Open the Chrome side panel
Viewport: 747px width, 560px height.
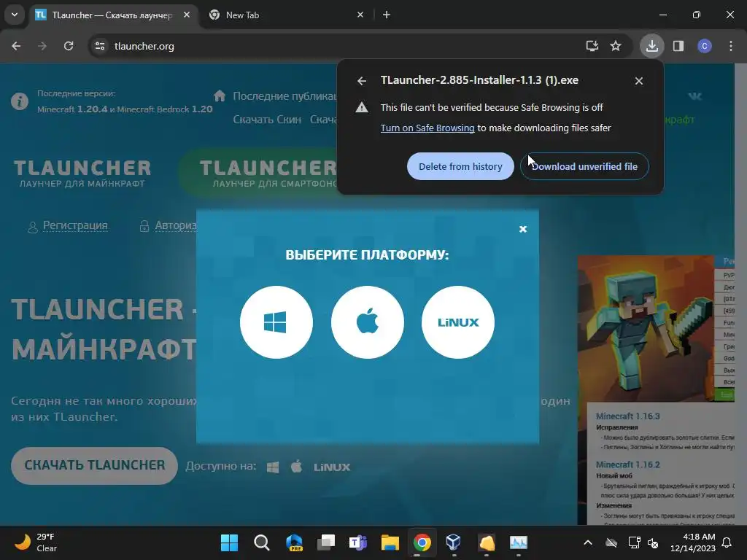(678, 46)
